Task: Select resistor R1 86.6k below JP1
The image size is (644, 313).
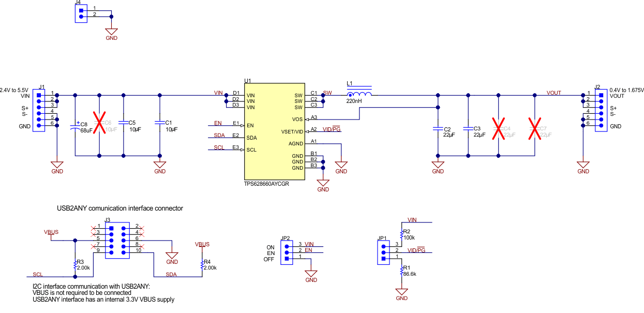Action: point(400,272)
